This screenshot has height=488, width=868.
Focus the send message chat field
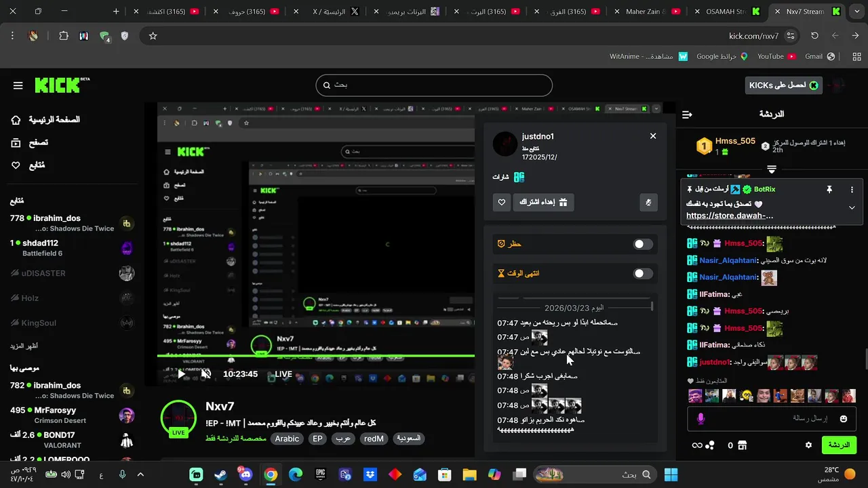pos(772,419)
